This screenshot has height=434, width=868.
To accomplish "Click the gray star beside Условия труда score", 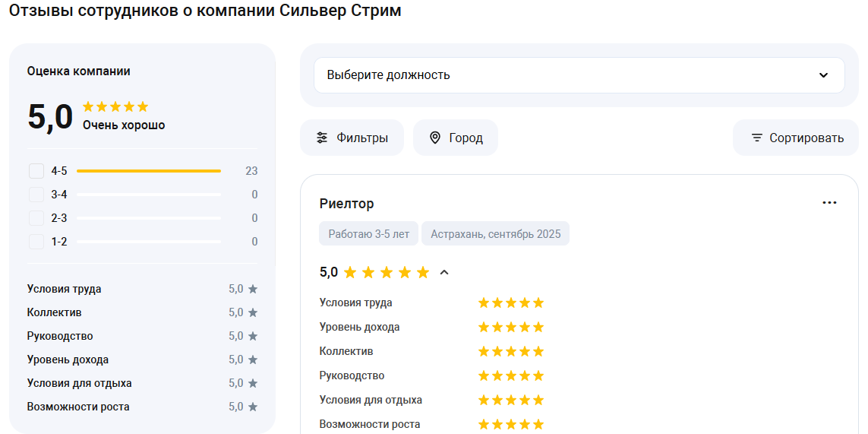I will click(253, 289).
